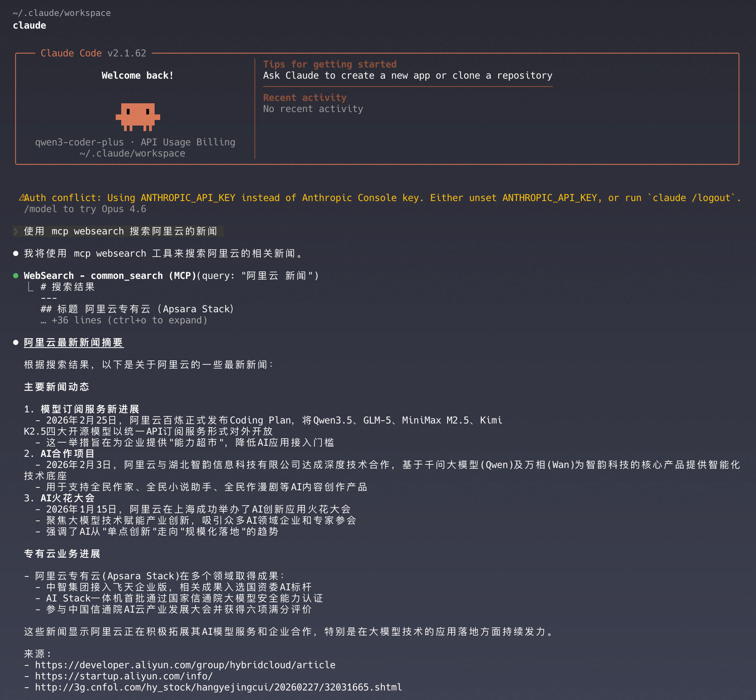This screenshot has width=756, height=700.
Task: Click the workspace path below the model name
Action: tap(132, 153)
